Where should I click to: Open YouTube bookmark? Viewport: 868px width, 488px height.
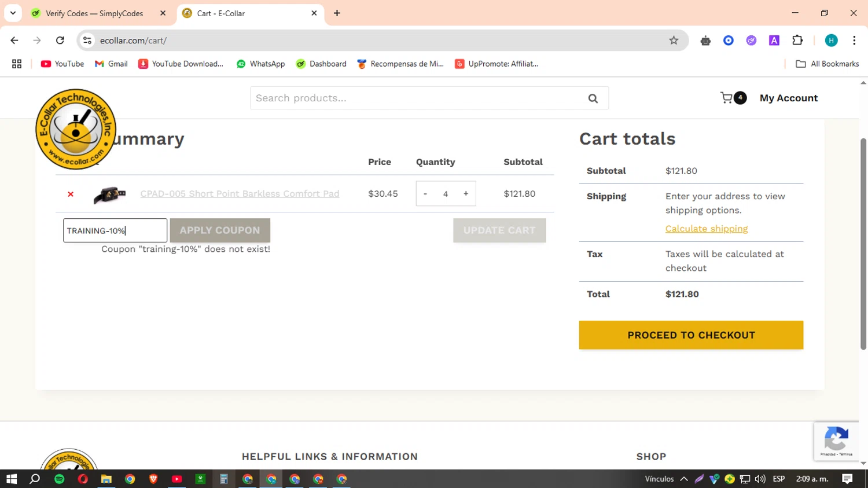62,64
